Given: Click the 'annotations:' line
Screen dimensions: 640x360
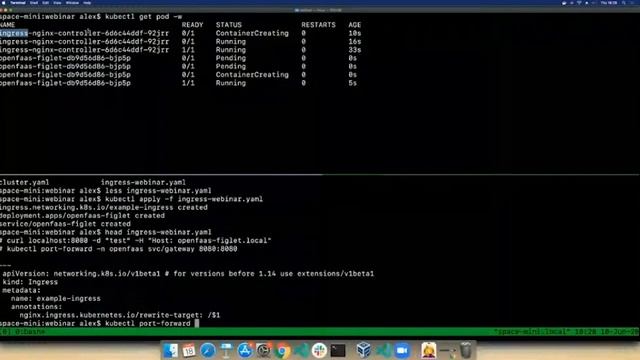Looking at the screenshot, I should pyautogui.click(x=37, y=307).
